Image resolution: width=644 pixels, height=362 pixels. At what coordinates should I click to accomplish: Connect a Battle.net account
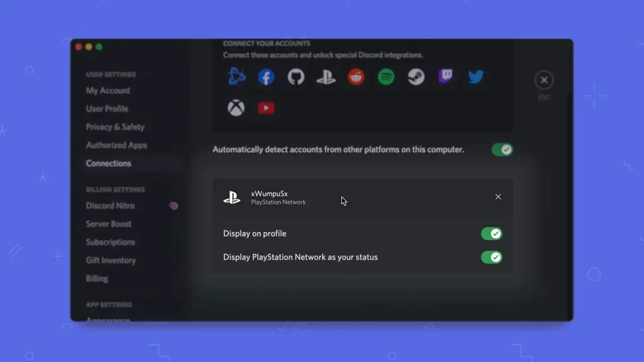click(x=237, y=77)
